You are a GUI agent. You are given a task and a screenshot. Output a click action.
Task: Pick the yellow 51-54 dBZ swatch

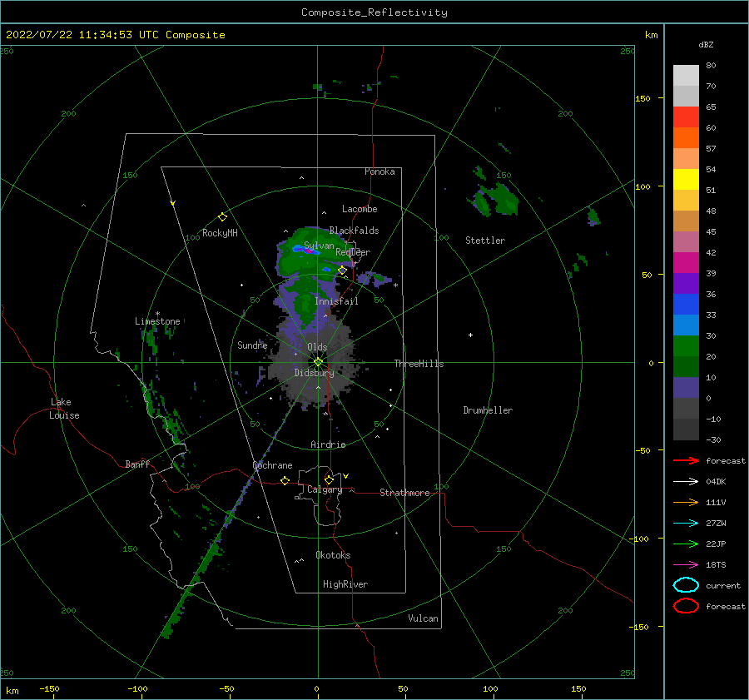[x=686, y=179]
